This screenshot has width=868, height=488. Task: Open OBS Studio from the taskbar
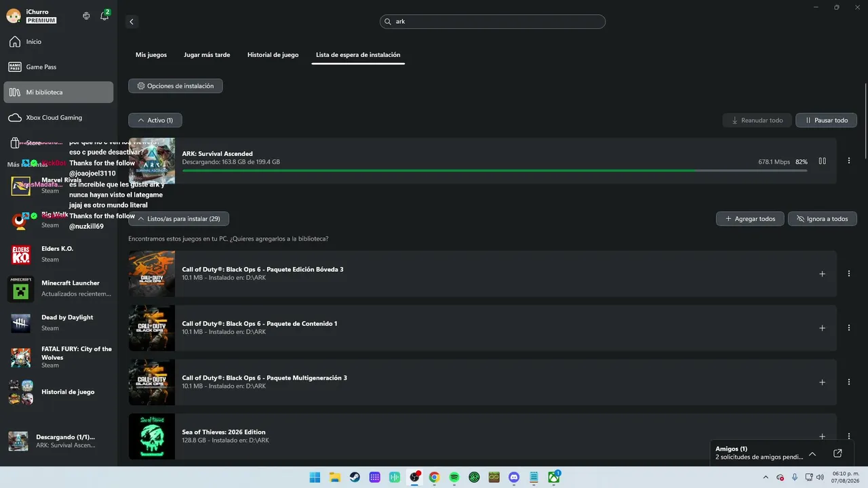tap(414, 477)
